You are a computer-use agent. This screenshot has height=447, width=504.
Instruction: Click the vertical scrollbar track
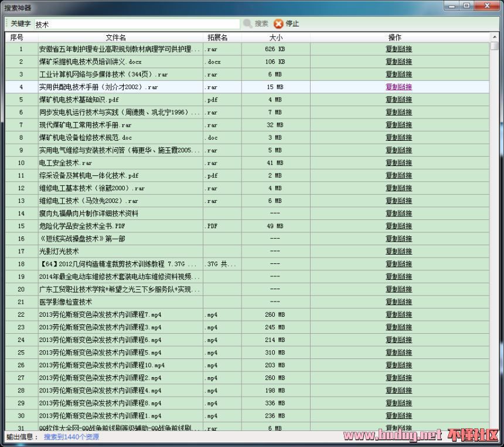pos(495,235)
